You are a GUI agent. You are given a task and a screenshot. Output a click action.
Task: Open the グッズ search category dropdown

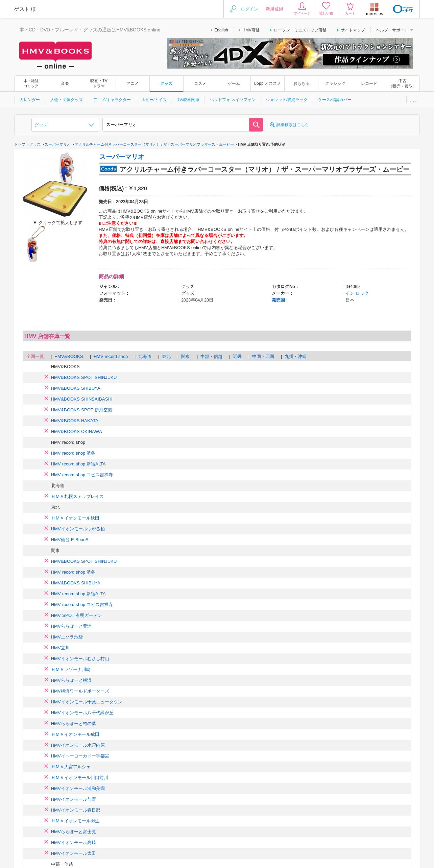(x=65, y=125)
